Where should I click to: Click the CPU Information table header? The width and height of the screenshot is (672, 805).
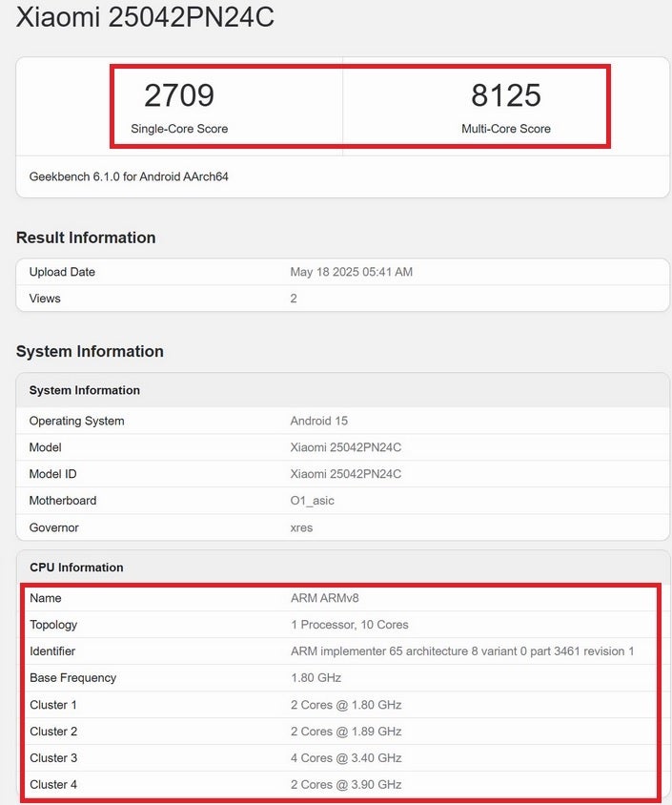pos(76,568)
